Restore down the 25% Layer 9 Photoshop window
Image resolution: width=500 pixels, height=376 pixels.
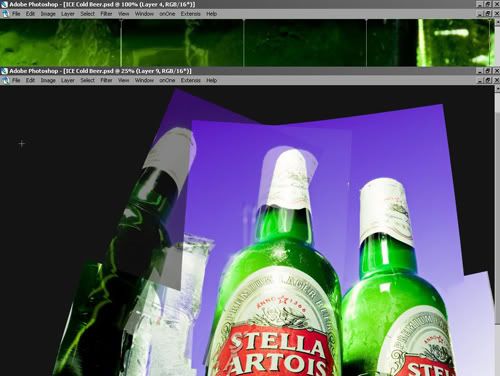point(488,71)
